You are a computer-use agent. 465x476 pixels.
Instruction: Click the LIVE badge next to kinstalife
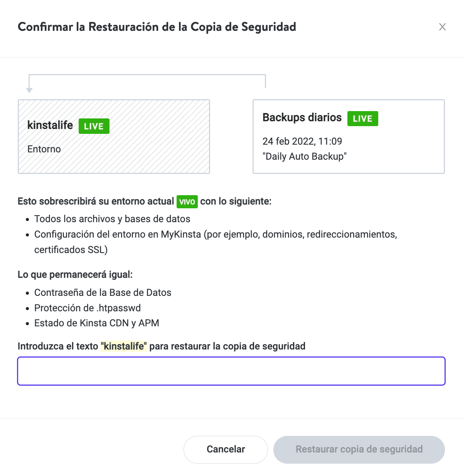click(x=94, y=126)
